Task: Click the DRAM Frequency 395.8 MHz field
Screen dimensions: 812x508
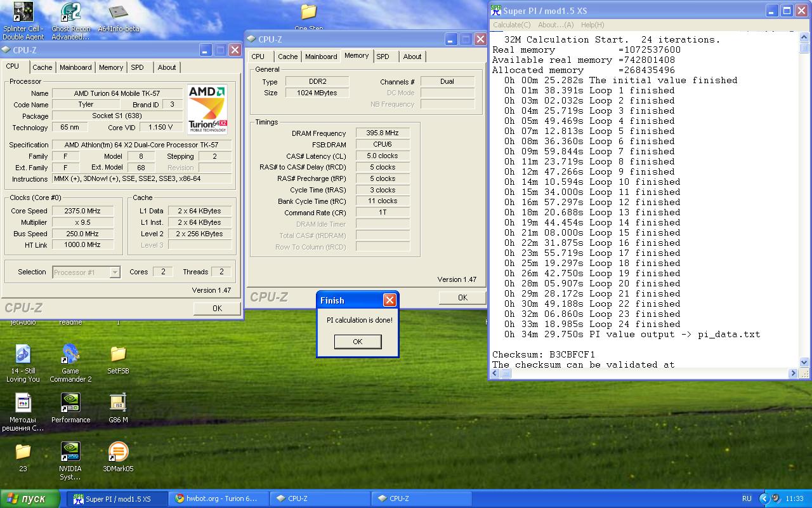Action: 383,133
